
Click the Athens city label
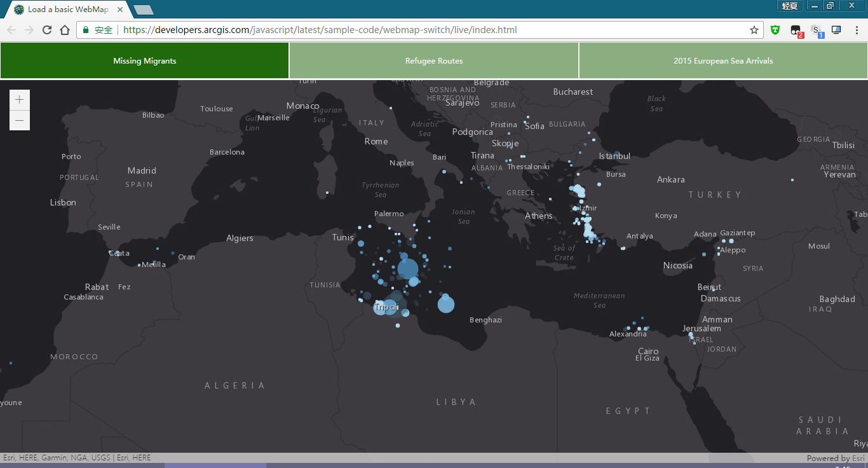coord(538,216)
